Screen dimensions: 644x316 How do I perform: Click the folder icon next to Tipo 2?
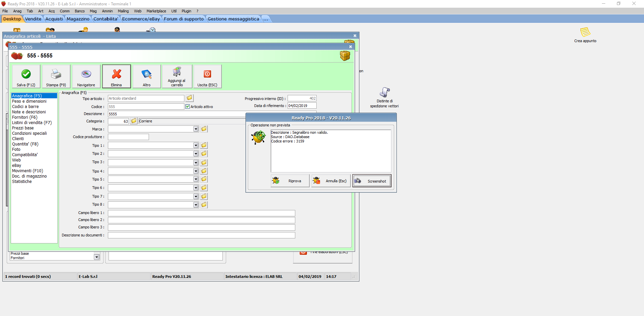(x=204, y=153)
